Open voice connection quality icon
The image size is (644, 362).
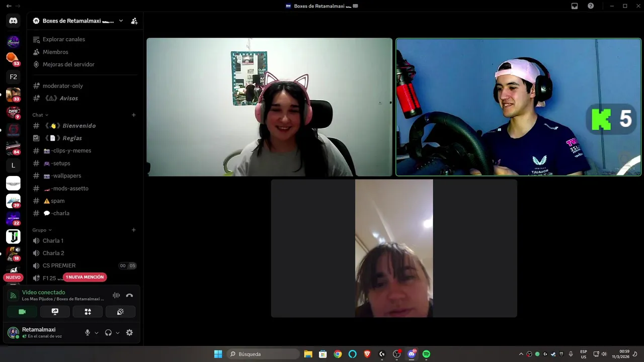(13, 296)
